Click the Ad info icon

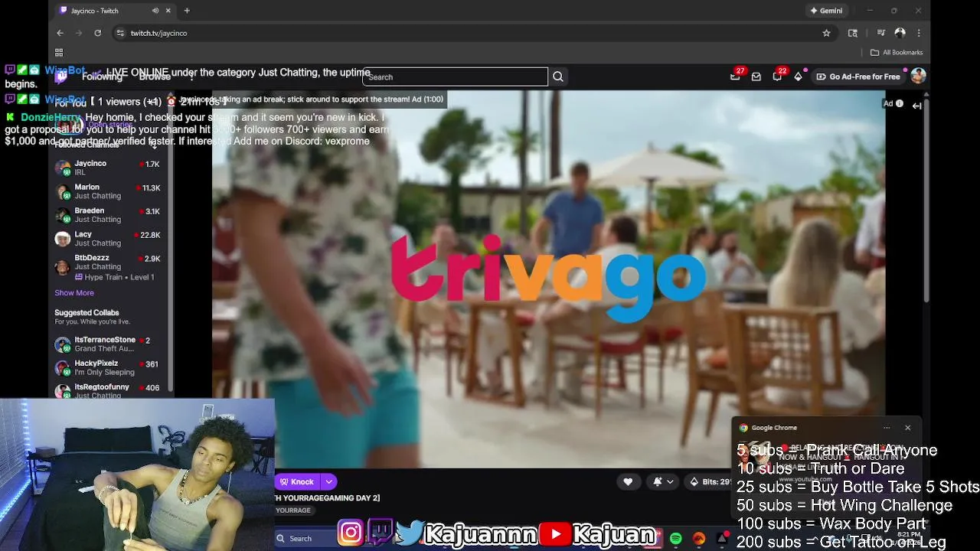click(x=900, y=104)
